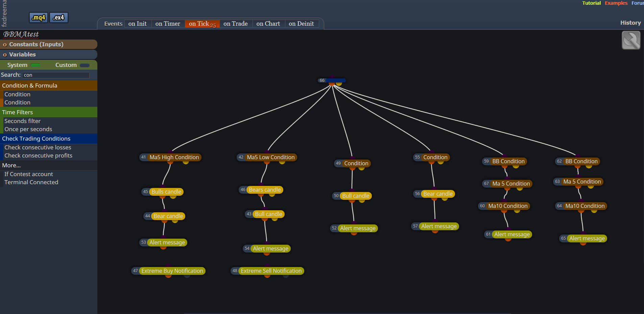Export project with the .mq4 button

39,18
